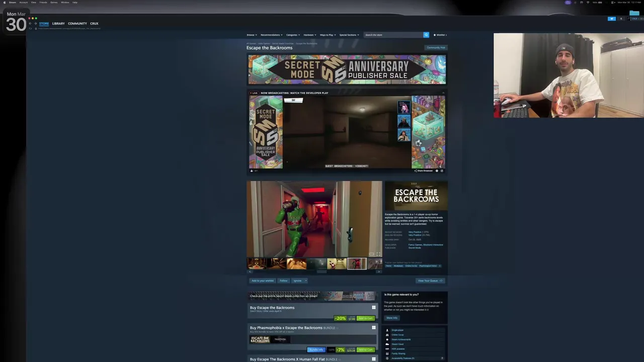Click the LIVE indicator badge
This screenshot has width=644, height=362.
coord(254,93)
